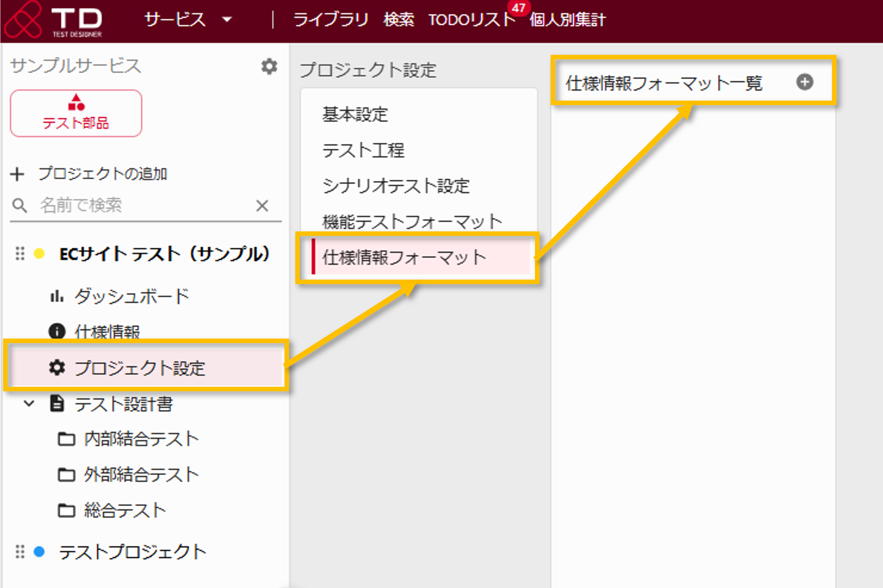Open シナリオテスト設定
883x588 pixels.
click(396, 186)
